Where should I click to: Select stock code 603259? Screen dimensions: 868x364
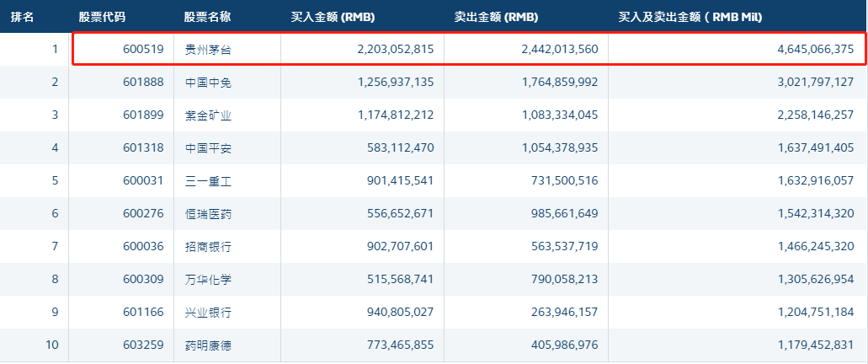pyautogui.click(x=143, y=345)
